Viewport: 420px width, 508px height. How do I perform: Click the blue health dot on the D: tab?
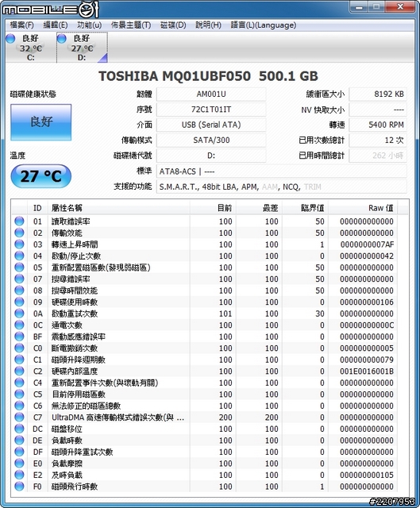[62, 38]
